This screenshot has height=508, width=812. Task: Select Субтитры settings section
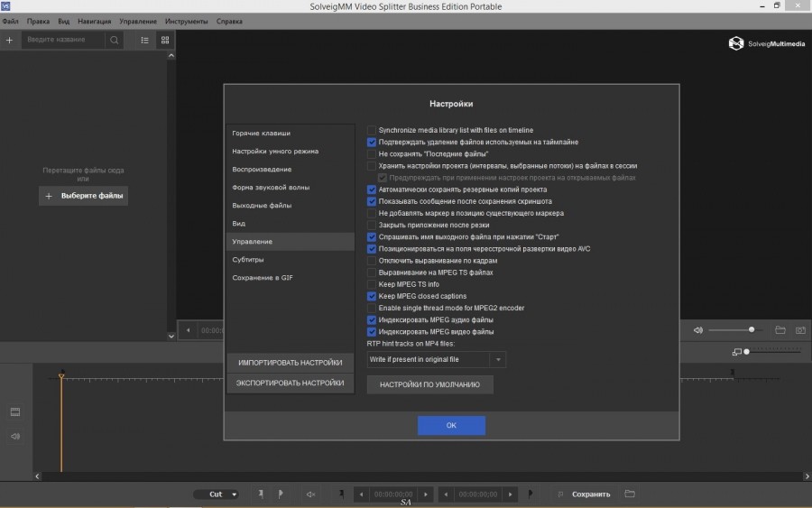[x=291, y=260]
